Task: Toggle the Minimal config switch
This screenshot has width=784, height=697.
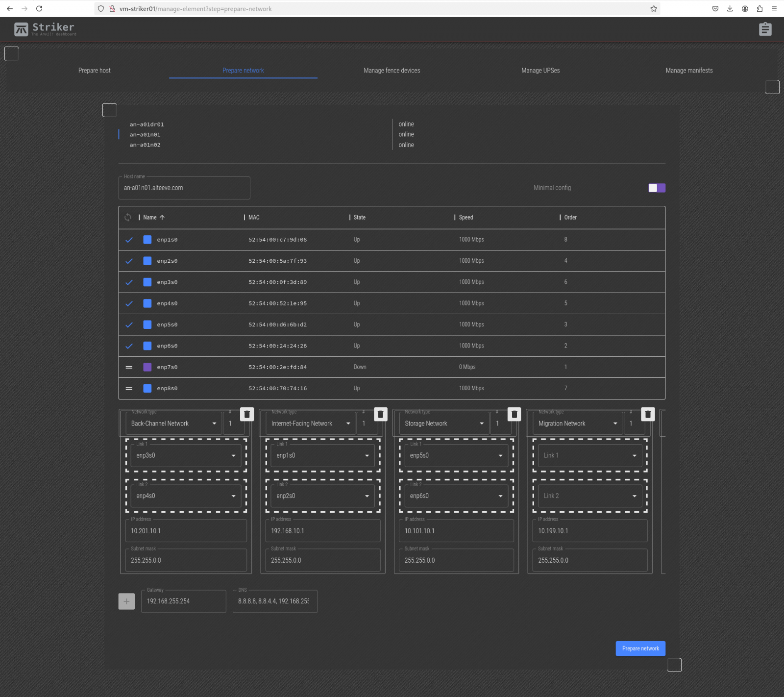Action: [657, 188]
